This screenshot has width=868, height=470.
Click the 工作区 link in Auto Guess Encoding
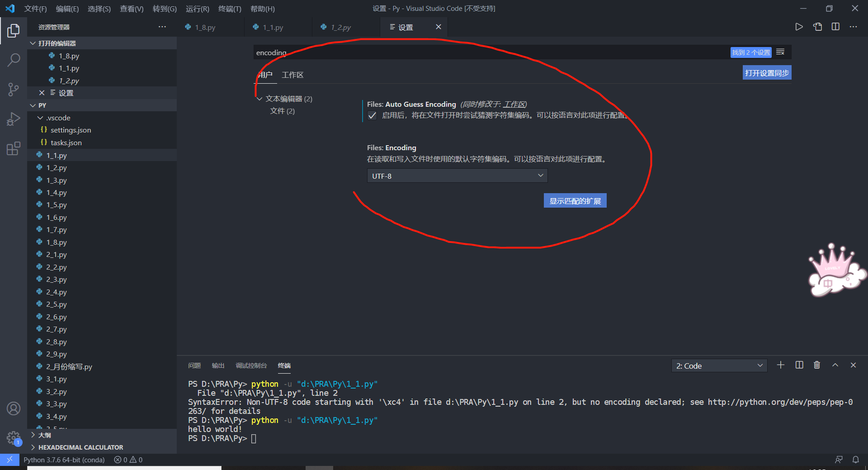point(514,104)
